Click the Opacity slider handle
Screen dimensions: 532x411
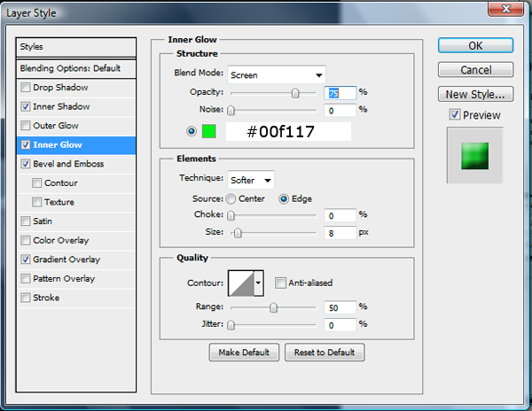pyautogui.click(x=295, y=93)
